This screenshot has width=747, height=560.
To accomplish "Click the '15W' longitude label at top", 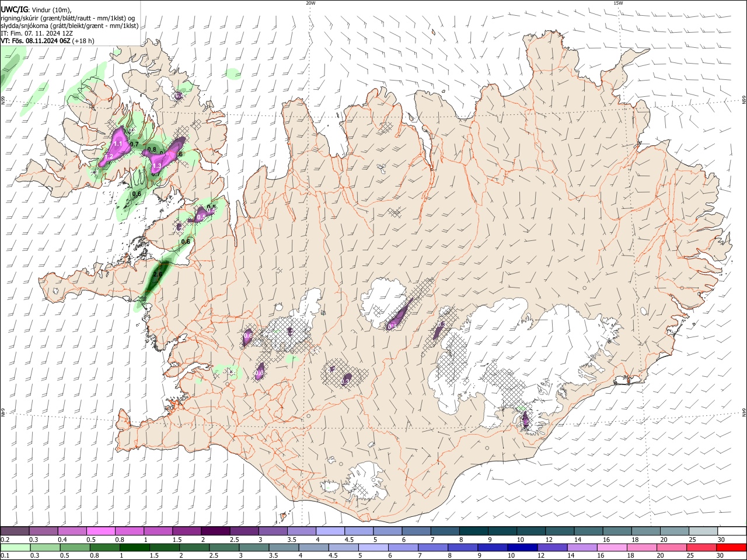I will click(619, 3).
